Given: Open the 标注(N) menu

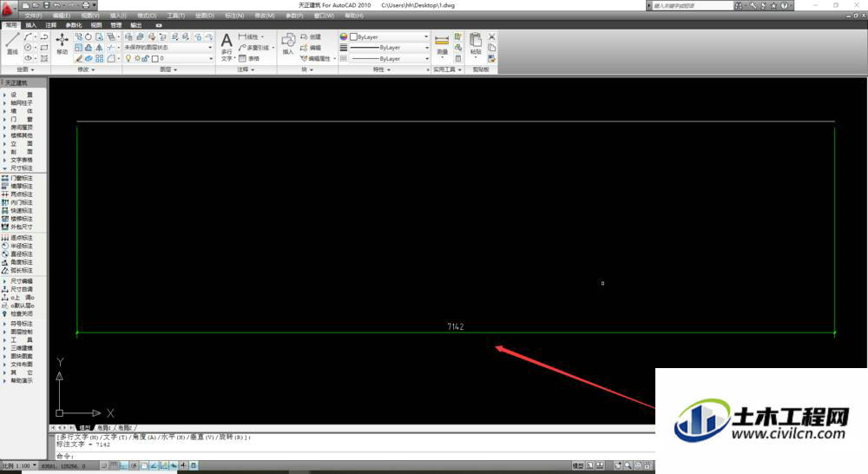Looking at the screenshot, I should [x=234, y=16].
